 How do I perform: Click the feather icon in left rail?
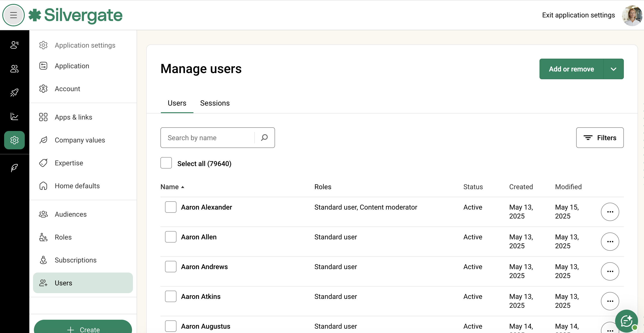point(14,168)
